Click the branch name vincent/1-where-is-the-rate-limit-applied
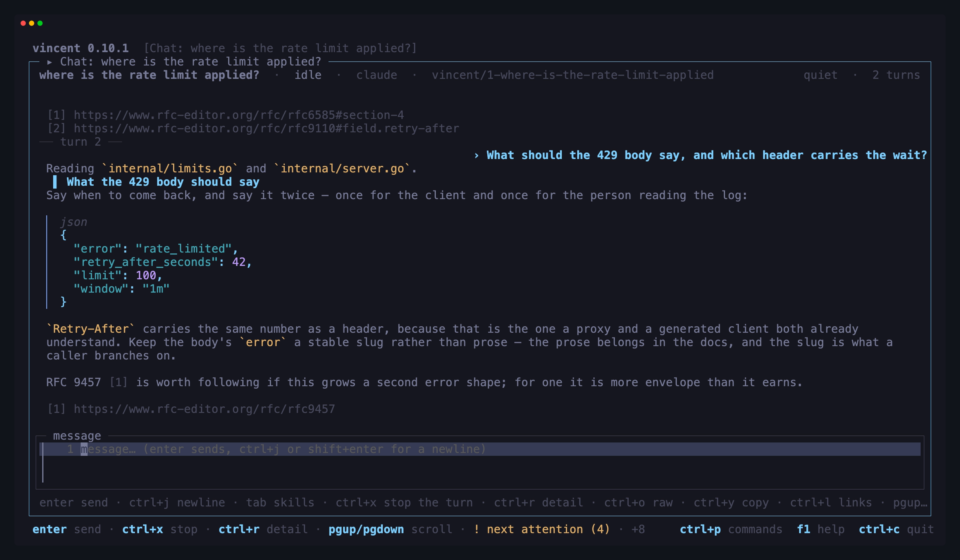The image size is (960, 560). pyautogui.click(x=573, y=75)
